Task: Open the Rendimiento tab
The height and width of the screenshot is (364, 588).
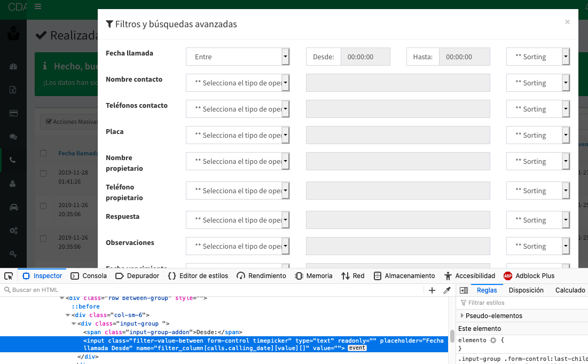Action: [x=261, y=276]
